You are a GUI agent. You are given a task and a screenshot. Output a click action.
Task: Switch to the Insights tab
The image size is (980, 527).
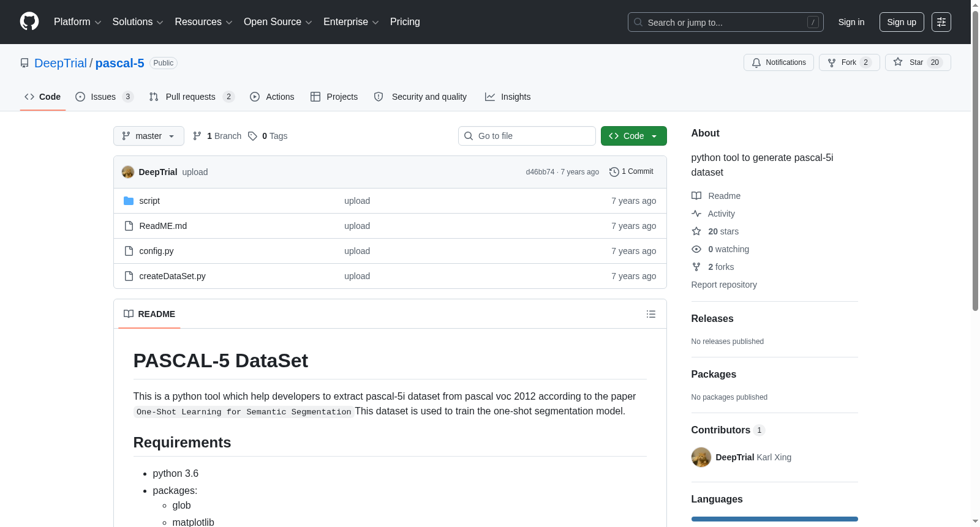coord(508,97)
